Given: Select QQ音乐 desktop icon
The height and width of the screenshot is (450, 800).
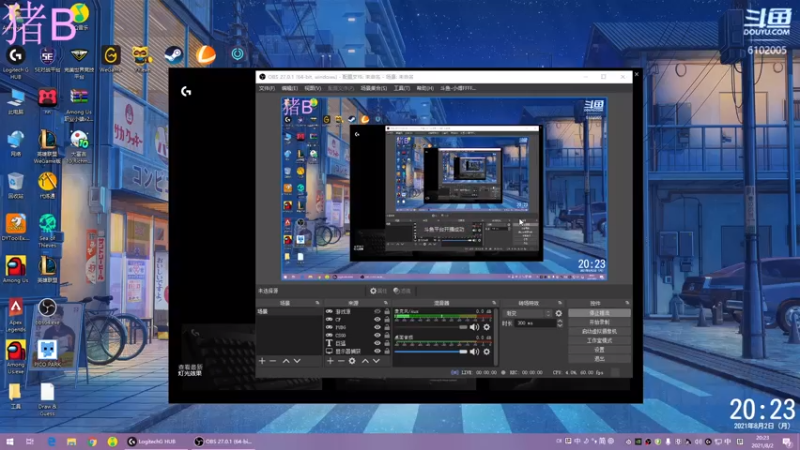Looking at the screenshot, I should click(x=80, y=17).
